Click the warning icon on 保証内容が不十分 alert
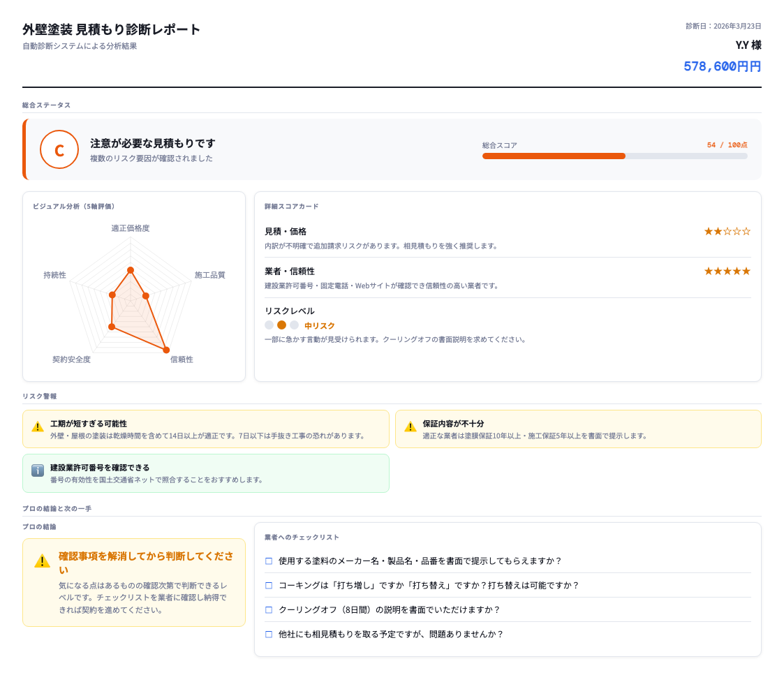This screenshot has width=784, height=689. click(409, 428)
